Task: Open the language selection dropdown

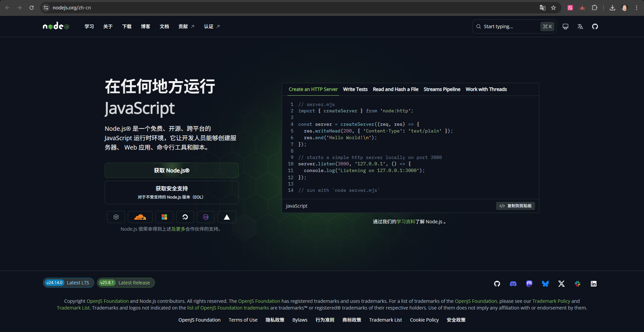Action: [580, 26]
